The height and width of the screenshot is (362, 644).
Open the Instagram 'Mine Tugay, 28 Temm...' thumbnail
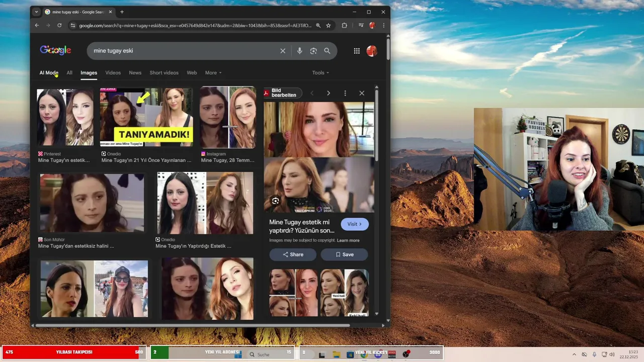pyautogui.click(x=228, y=117)
